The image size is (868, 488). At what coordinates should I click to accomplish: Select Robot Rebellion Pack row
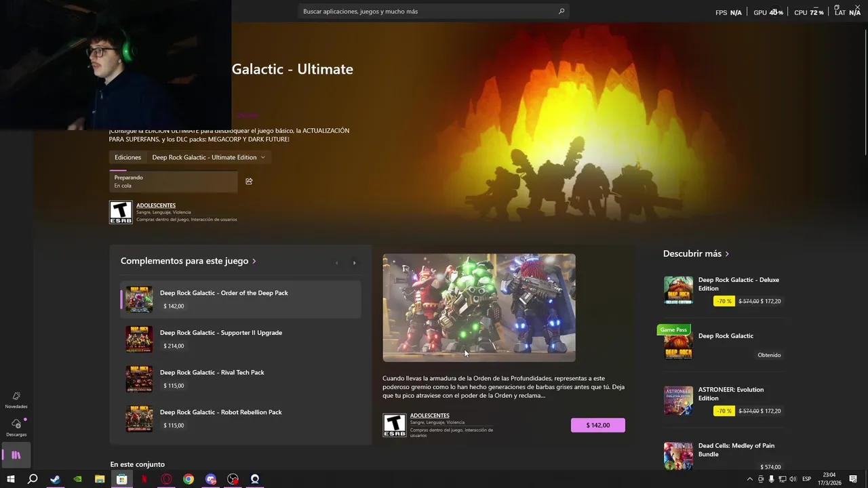click(241, 419)
